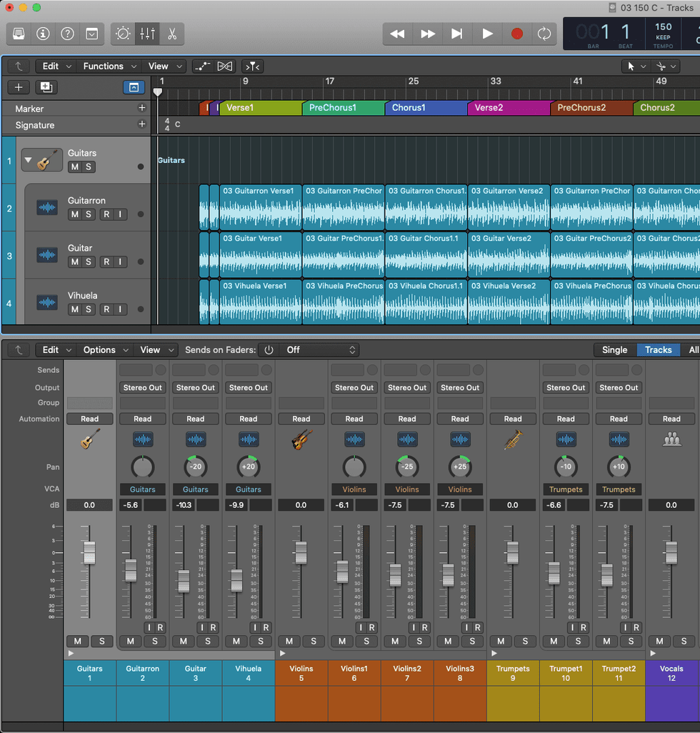This screenshot has height=733, width=700.
Task: Click Stereo Out on Guitarron channel
Action: tap(143, 388)
